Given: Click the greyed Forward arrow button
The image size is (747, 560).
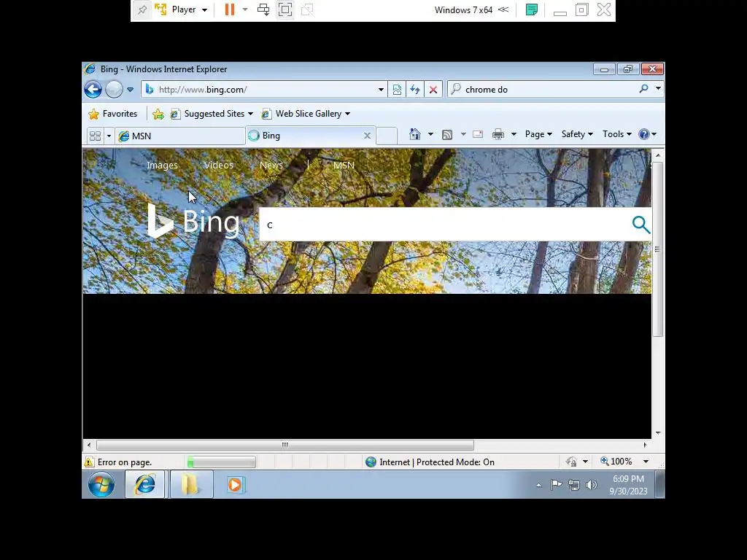Looking at the screenshot, I should 114,89.
